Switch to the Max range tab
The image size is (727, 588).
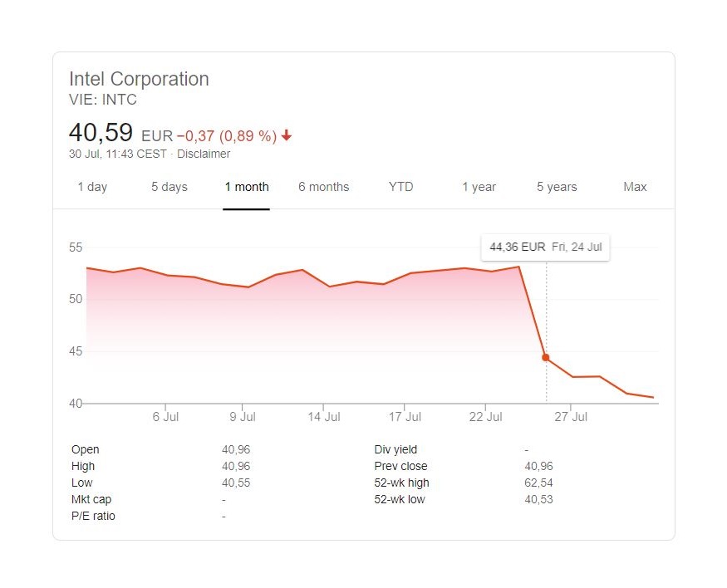tap(635, 187)
